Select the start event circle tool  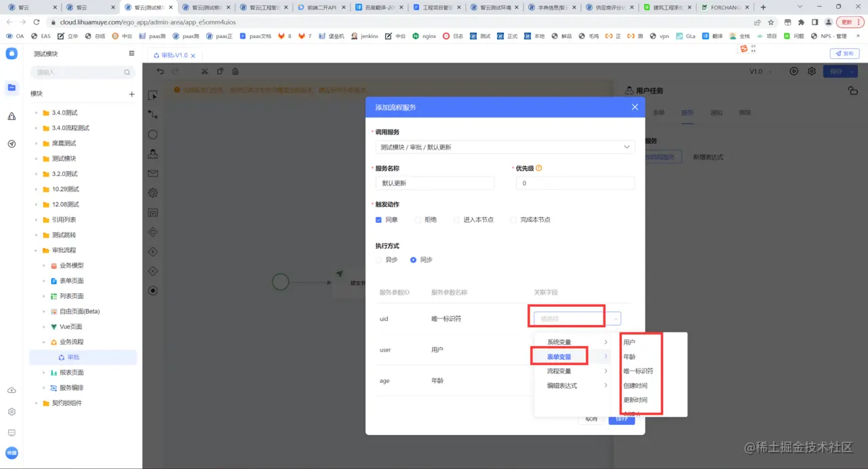click(x=153, y=134)
